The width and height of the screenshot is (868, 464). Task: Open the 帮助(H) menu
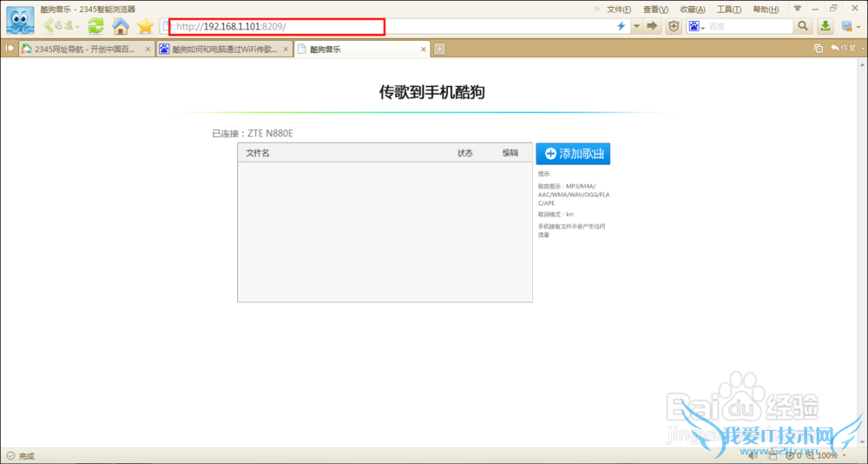coord(766,10)
